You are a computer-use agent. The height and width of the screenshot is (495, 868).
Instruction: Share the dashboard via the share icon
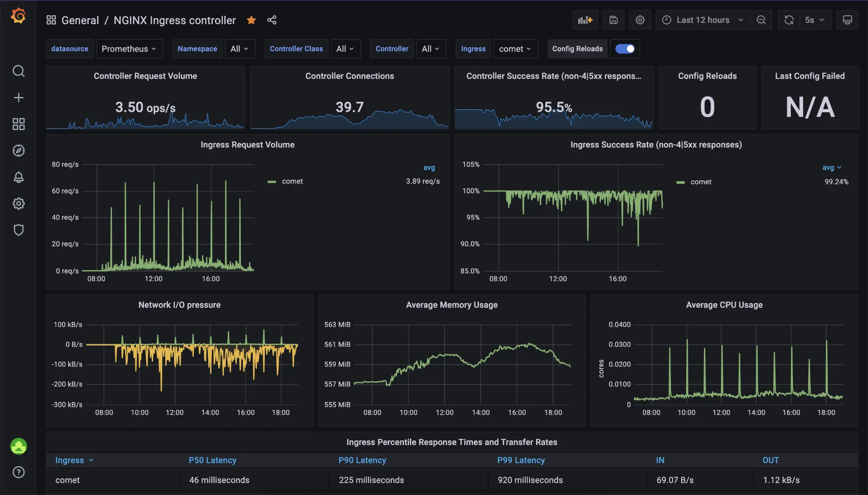(x=272, y=20)
